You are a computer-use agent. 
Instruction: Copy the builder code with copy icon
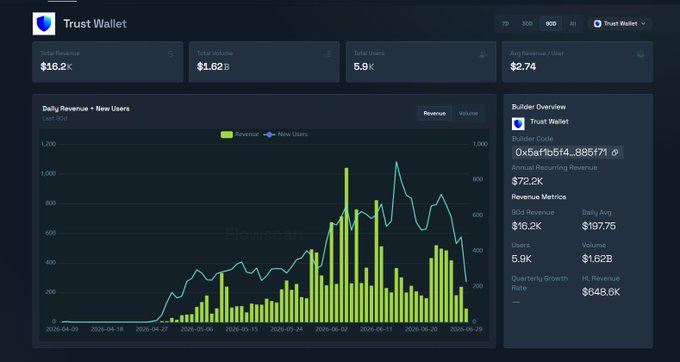(x=615, y=153)
